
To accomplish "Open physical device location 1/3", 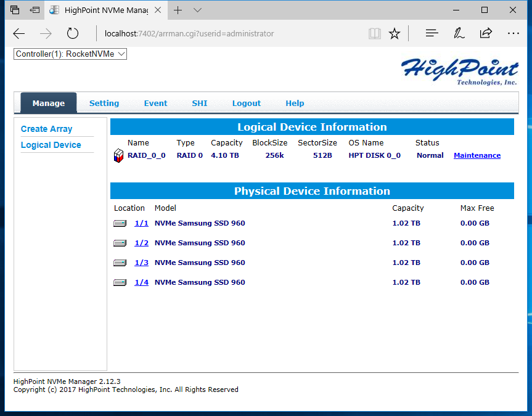I will pyautogui.click(x=142, y=263).
